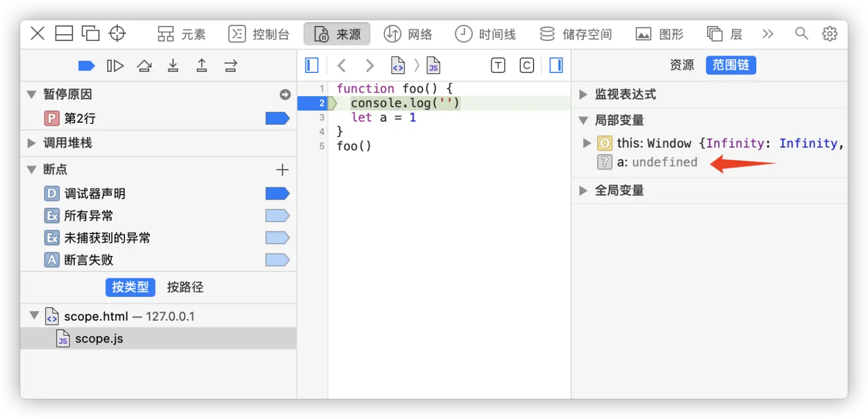868x419 pixels.
Task: Step into the function call
Action: point(173,65)
